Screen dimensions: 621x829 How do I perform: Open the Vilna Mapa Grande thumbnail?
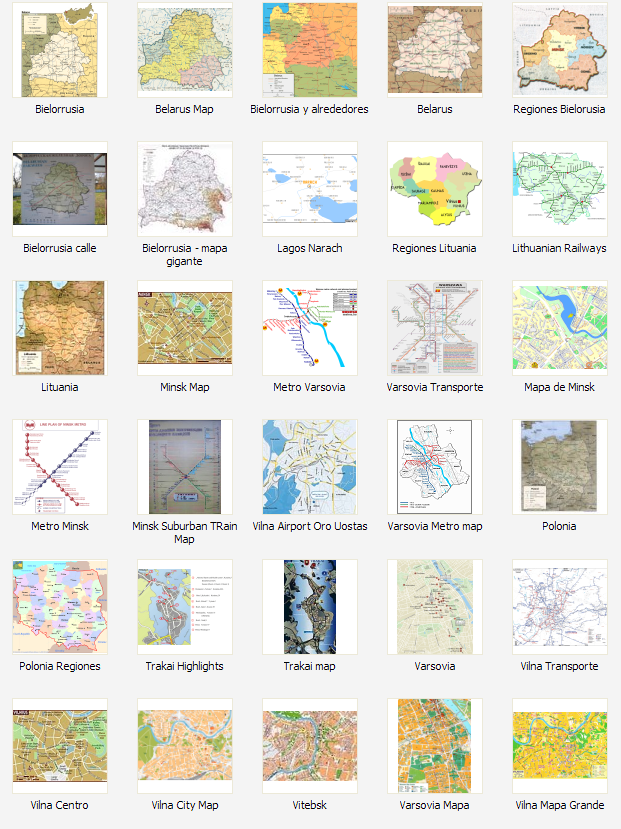[559, 745]
